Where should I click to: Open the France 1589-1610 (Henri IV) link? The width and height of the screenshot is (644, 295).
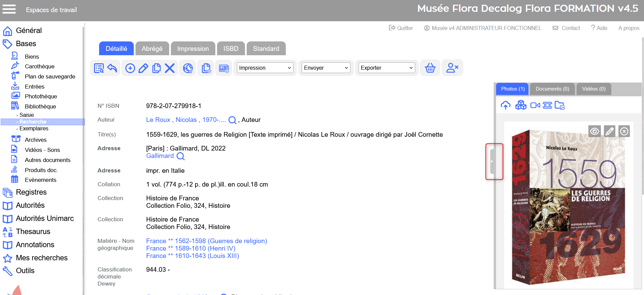pos(190,249)
